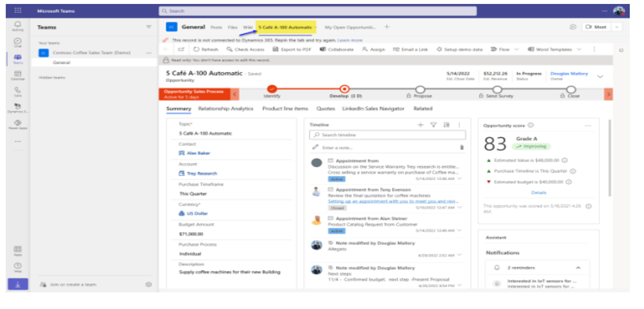Open Power Apps from the sidebar
Viewport: 644px width, 309px height.
point(17,124)
